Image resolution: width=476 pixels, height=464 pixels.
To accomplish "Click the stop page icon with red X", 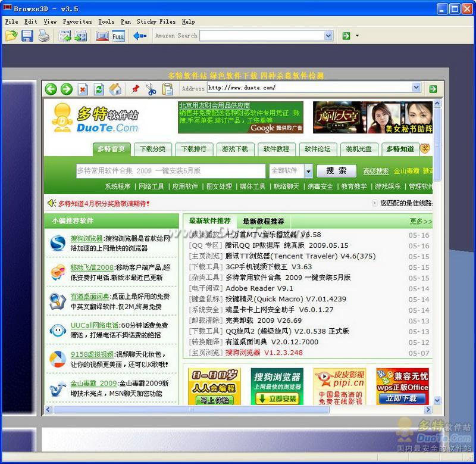I will [83, 89].
